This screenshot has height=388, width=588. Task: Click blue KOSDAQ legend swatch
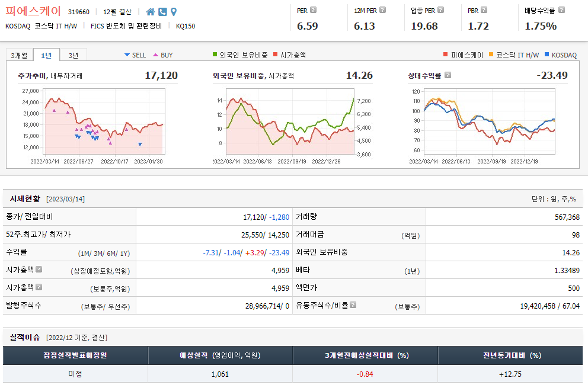547,54
